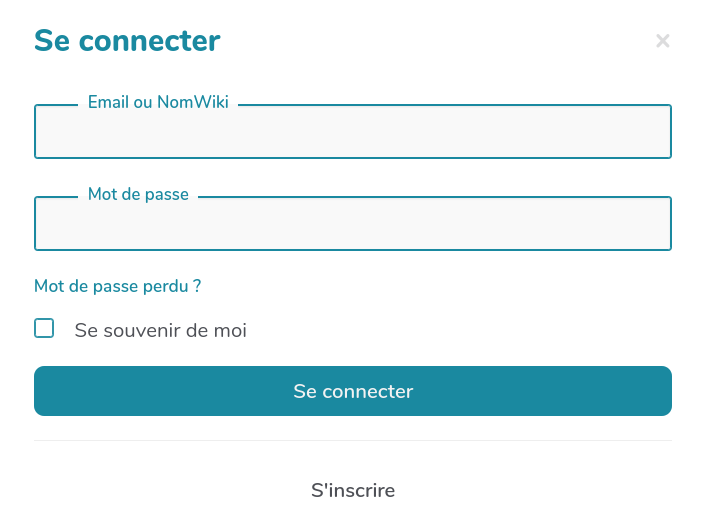The image size is (707, 531).
Task: Focus the Email ou NomWiki field
Action: (352, 133)
